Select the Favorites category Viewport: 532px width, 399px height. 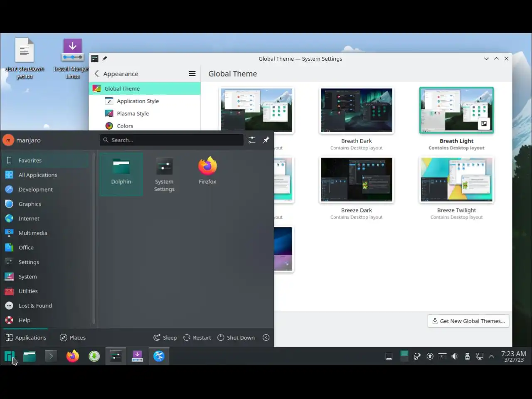pyautogui.click(x=46, y=160)
